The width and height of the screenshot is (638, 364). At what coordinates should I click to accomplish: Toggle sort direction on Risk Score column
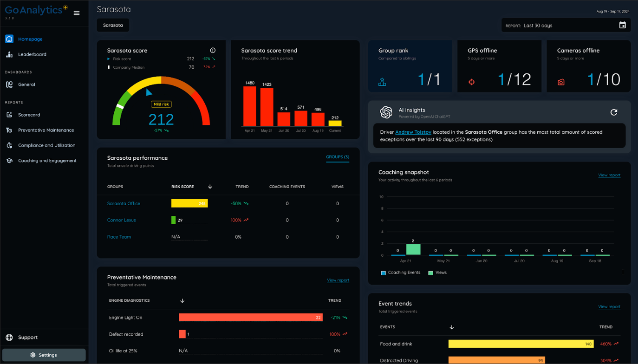pyautogui.click(x=210, y=186)
